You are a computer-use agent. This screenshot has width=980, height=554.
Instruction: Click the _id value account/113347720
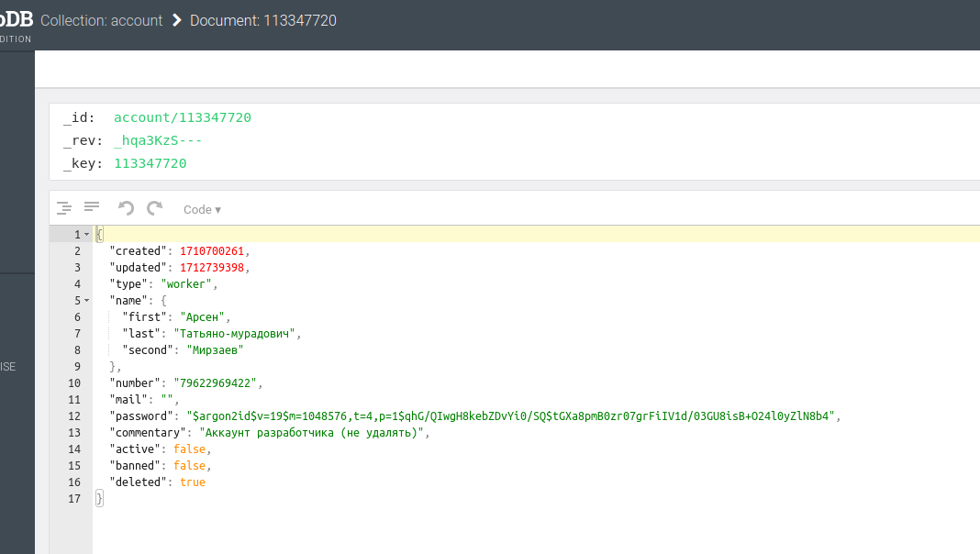point(182,117)
